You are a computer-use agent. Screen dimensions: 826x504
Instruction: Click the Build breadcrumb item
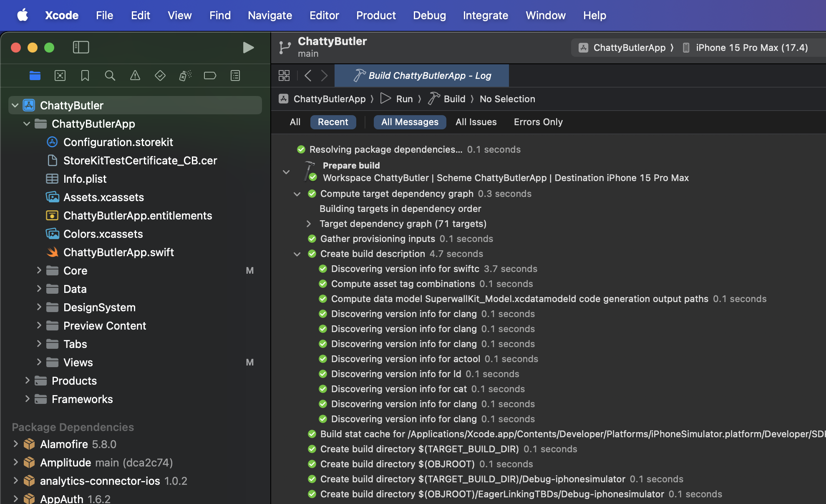[x=447, y=99]
